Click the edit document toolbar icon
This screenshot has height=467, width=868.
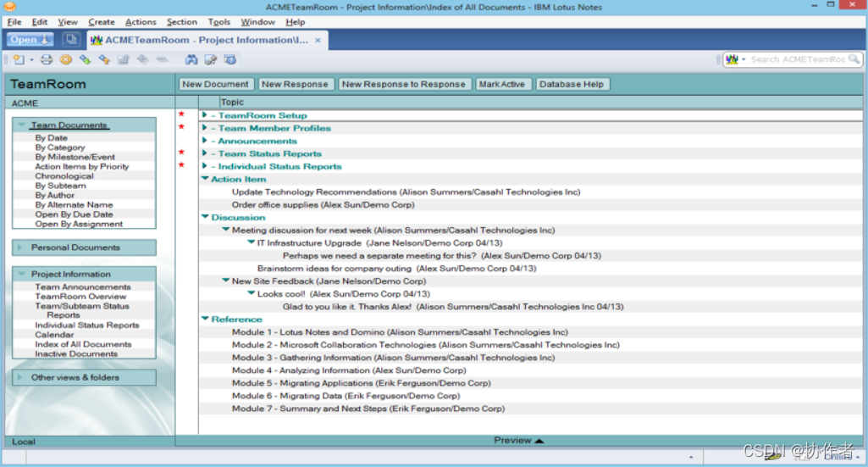pos(210,59)
